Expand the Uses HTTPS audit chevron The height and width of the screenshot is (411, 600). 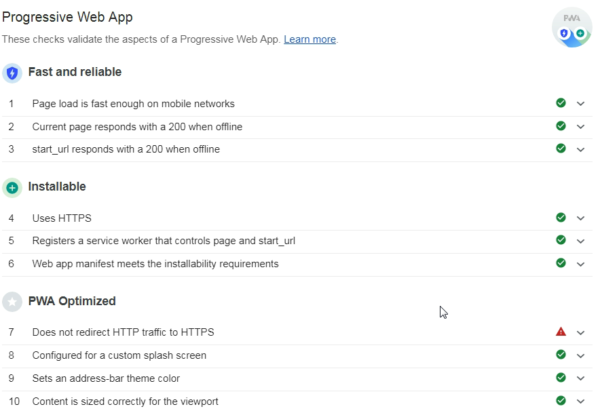click(x=580, y=218)
